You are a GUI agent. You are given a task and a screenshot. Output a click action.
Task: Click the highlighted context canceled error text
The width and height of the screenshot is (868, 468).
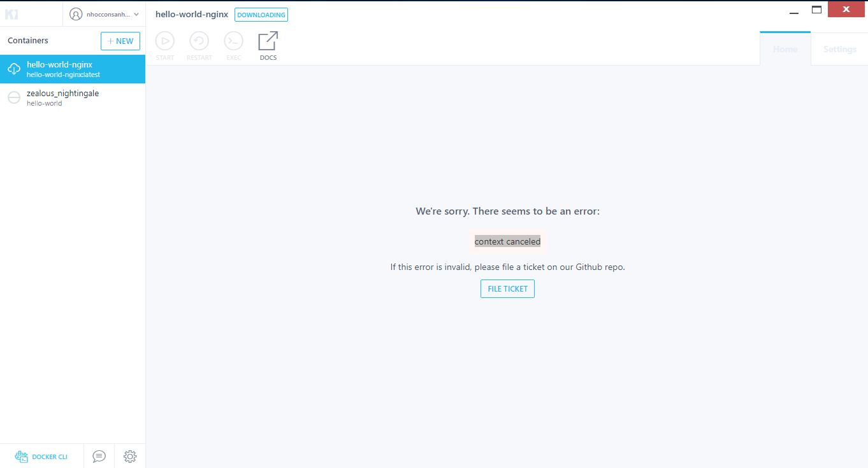click(507, 241)
